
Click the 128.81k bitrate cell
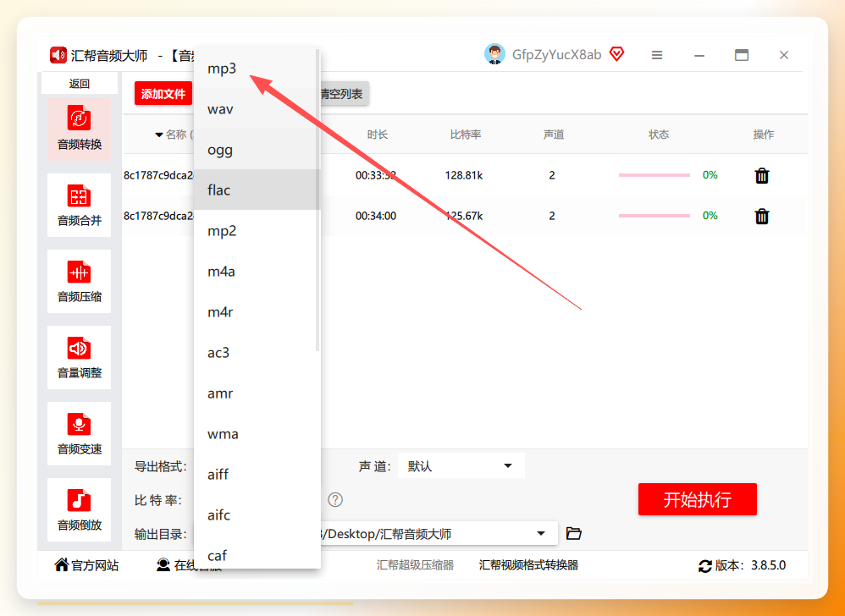point(464,175)
